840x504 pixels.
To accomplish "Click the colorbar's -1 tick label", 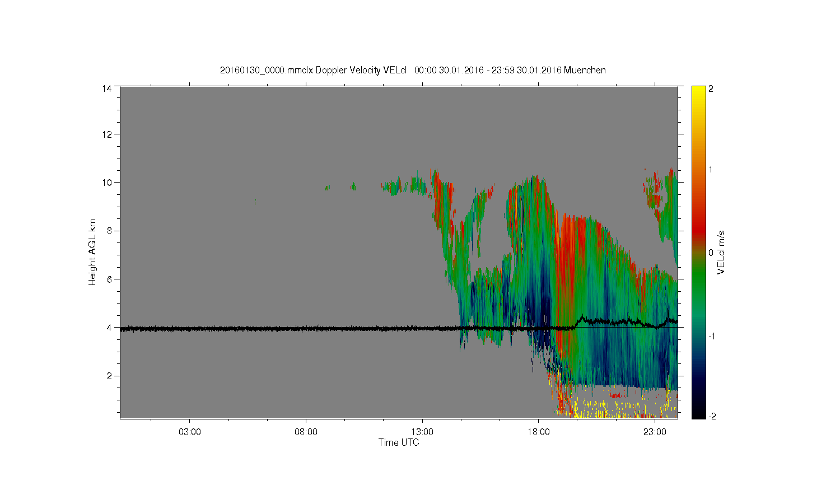I will click(711, 336).
